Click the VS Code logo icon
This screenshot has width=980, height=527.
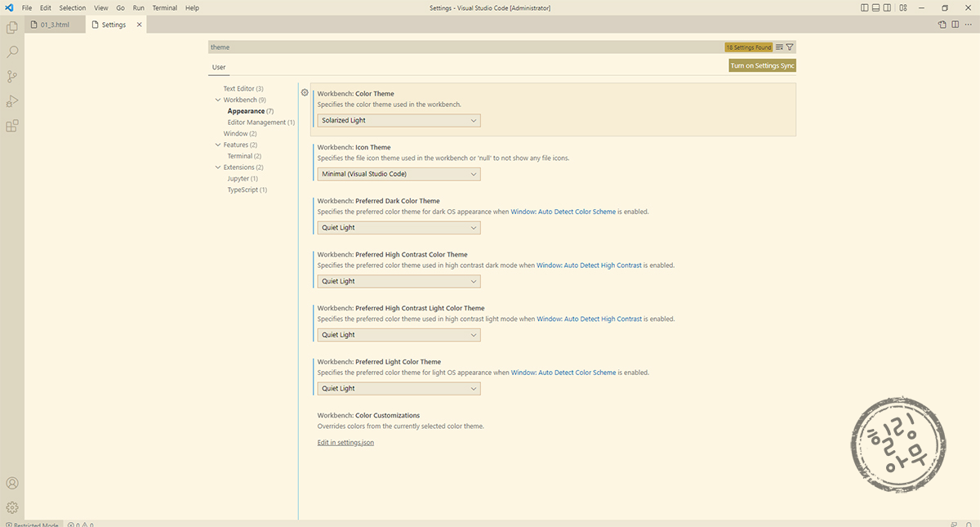(x=8, y=7)
